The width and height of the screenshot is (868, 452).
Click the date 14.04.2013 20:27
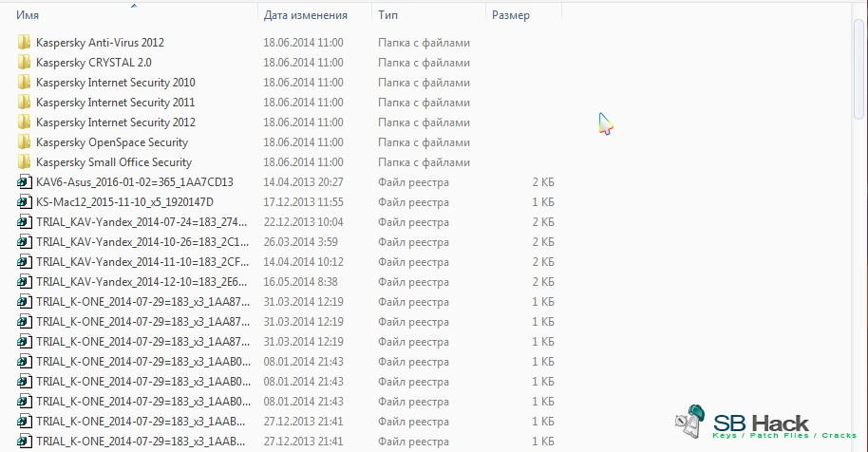(x=303, y=182)
